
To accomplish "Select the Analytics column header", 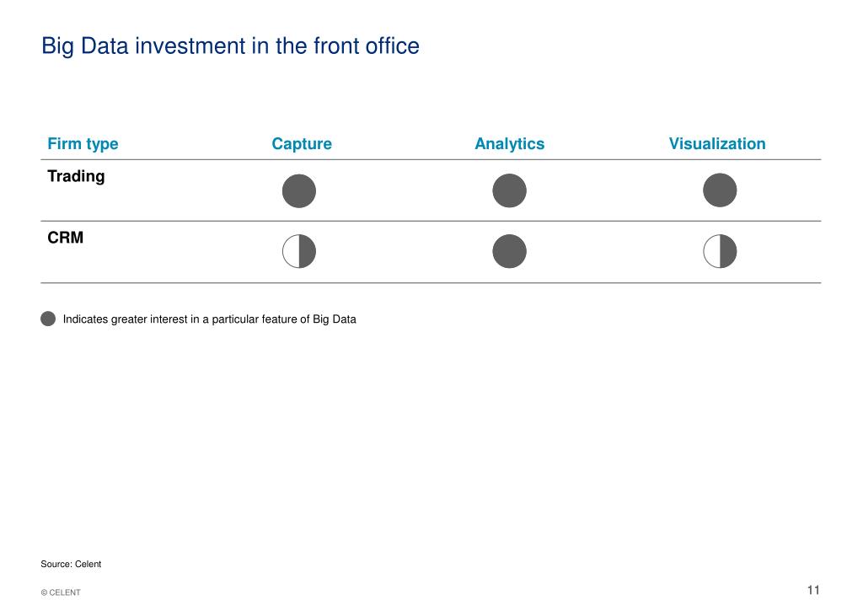I will click(509, 144).
